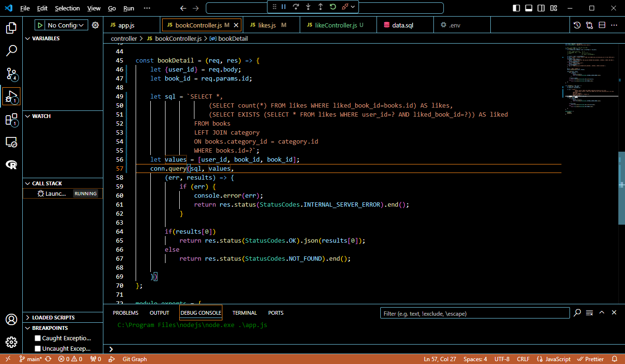Go back in navigation history
Image resolution: width=625 pixels, height=364 pixels.
pos(184,8)
